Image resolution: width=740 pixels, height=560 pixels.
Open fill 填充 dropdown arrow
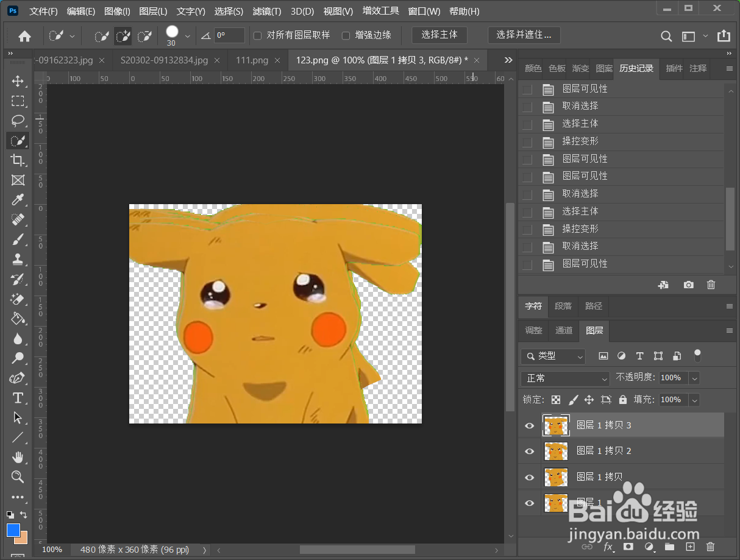click(694, 400)
